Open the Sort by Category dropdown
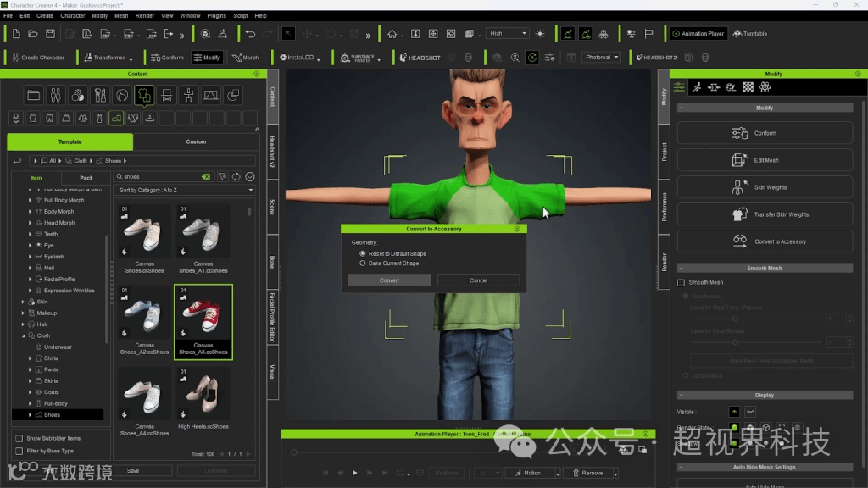The height and width of the screenshot is (488, 868). tap(185, 191)
